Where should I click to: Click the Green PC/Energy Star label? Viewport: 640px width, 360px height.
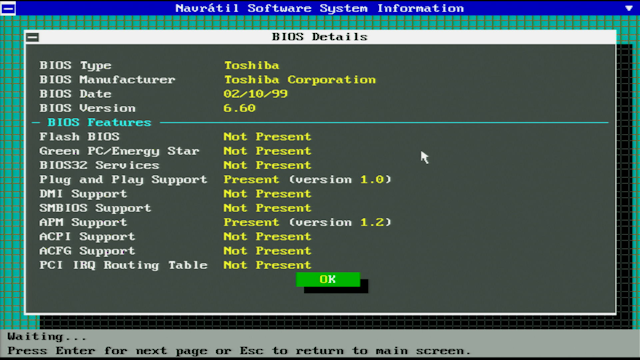[119, 151]
